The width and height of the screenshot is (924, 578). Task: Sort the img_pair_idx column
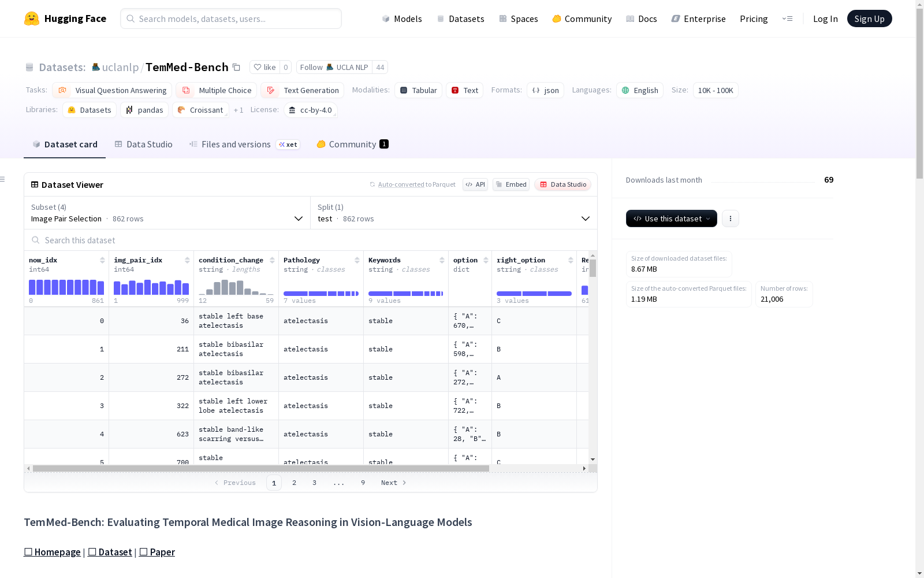pos(187,260)
